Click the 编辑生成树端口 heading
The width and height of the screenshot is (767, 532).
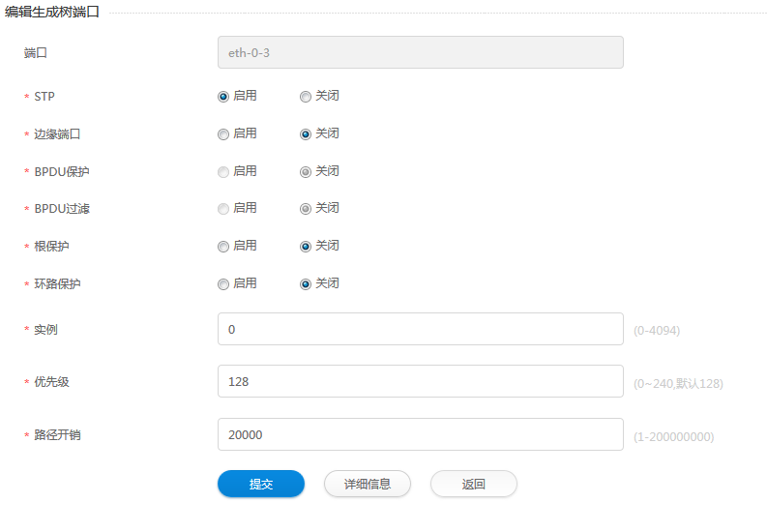tap(52, 12)
